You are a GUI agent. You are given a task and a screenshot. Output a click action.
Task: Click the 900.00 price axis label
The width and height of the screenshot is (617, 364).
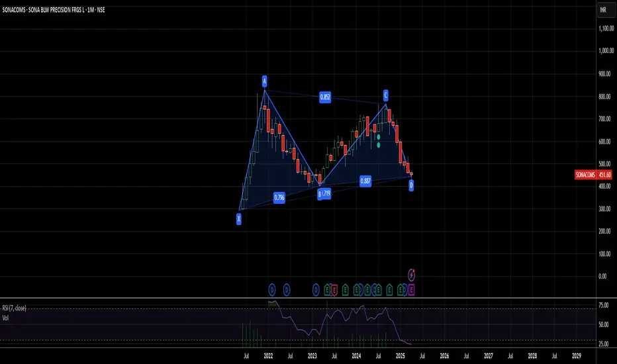click(x=604, y=73)
